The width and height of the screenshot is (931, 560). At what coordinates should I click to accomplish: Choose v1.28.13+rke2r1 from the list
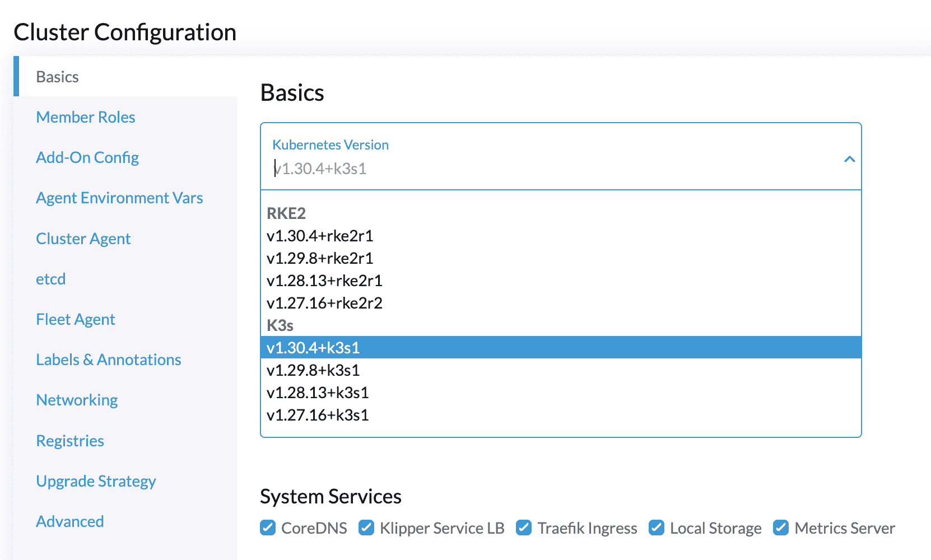[561, 281]
